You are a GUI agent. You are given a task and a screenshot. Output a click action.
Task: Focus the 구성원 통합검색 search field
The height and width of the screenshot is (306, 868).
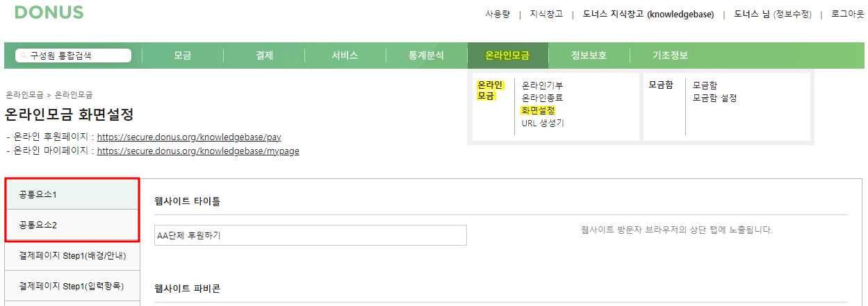74,56
